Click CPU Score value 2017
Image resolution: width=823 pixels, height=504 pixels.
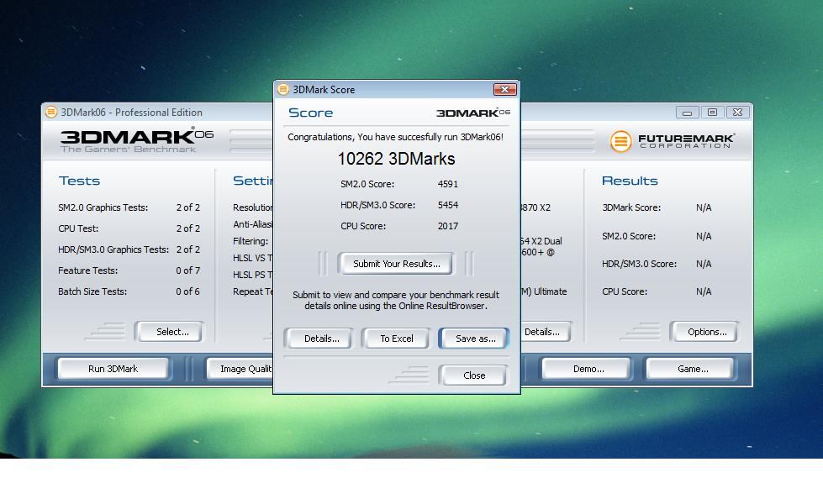[448, 226]
